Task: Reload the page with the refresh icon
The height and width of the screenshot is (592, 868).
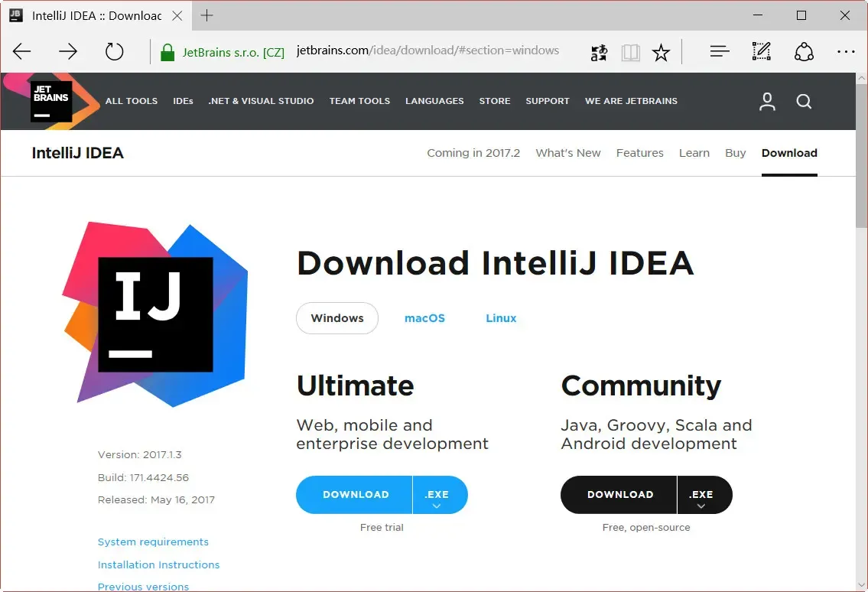Action: pos(115,51)
